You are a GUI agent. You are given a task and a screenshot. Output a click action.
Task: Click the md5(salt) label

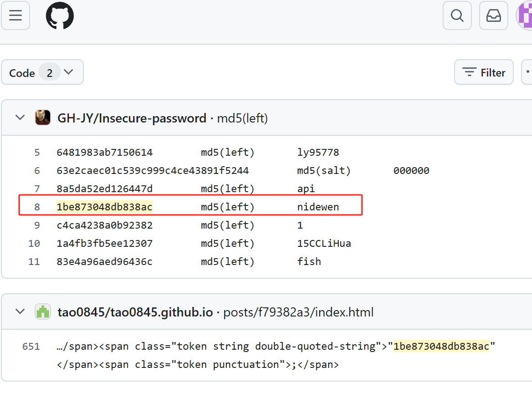tap(324, 171)
